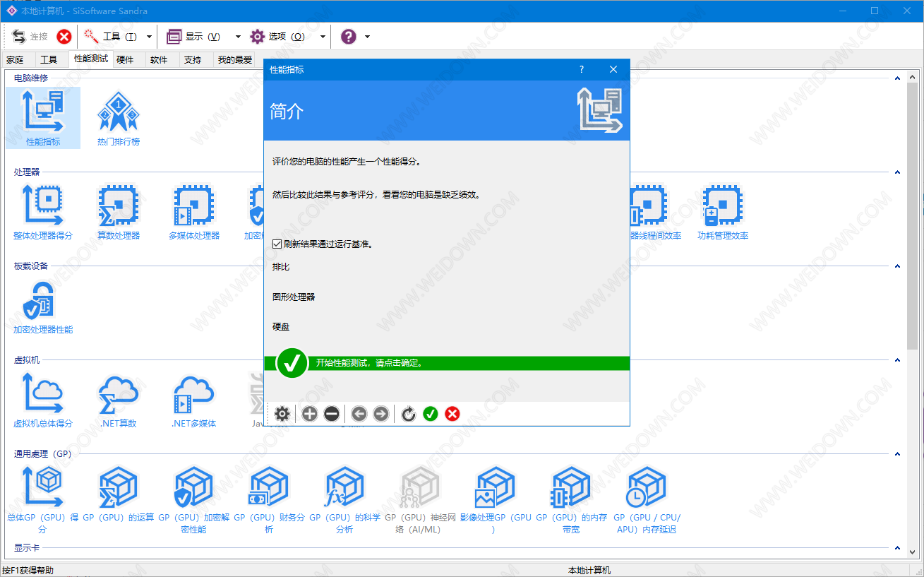Viewport: 924px width, 577px height.
Task: Open the .NET算数 benchmark
Action: 119,400
